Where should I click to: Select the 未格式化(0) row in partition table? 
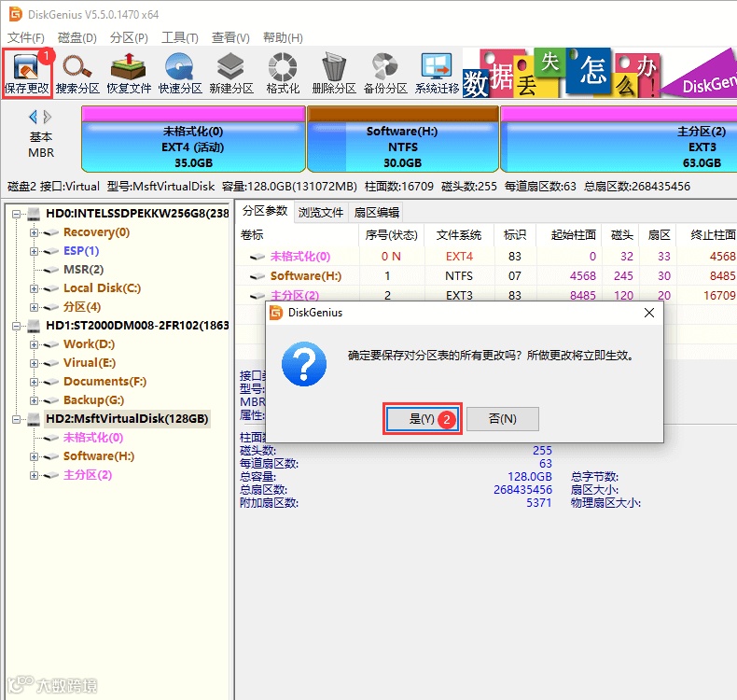coord(486,257)
